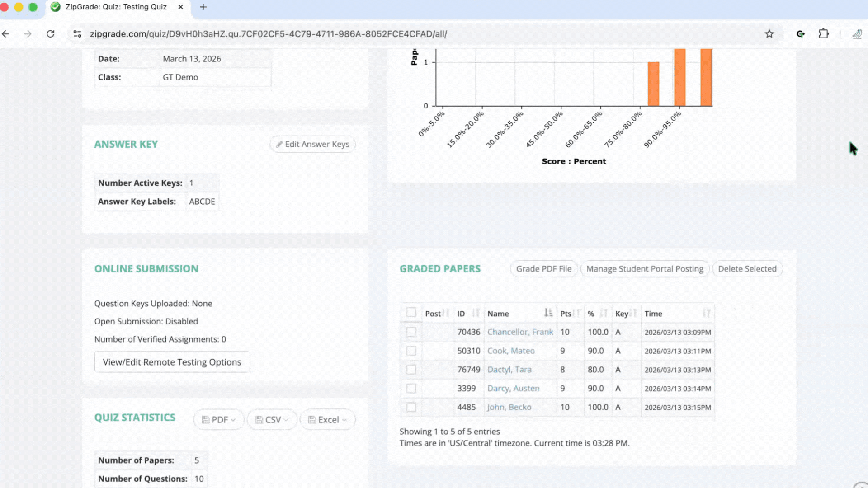The height and width of the screenshot is (488, 868).
Task: Tick the checkbox for Dactyl, Tara row
Action: point(411,370)
